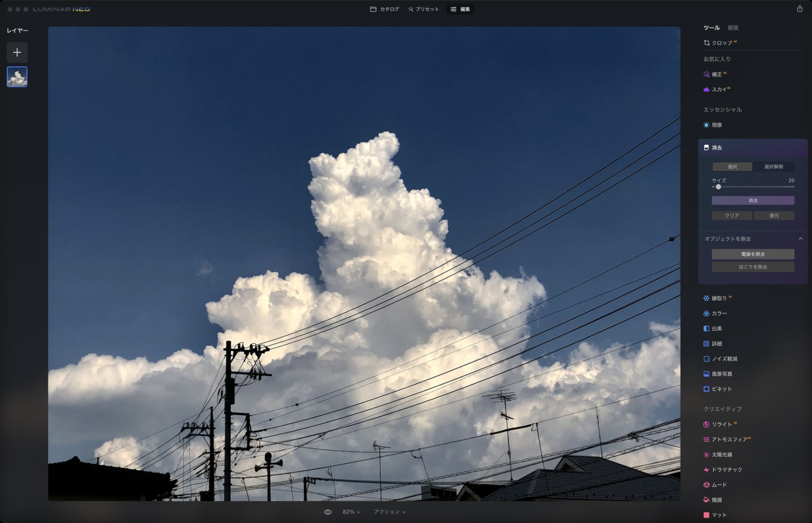Switch to the Presets (プリセット) tab
This screenshot has width=812, height=523.
(423, 9)
